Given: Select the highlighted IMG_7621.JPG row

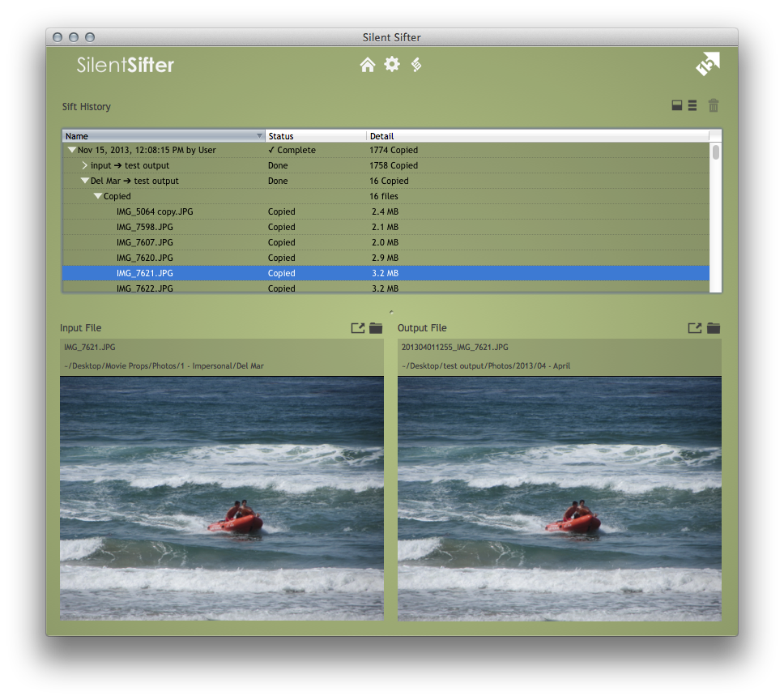Looking at the screenshot, I should point(386,273).
